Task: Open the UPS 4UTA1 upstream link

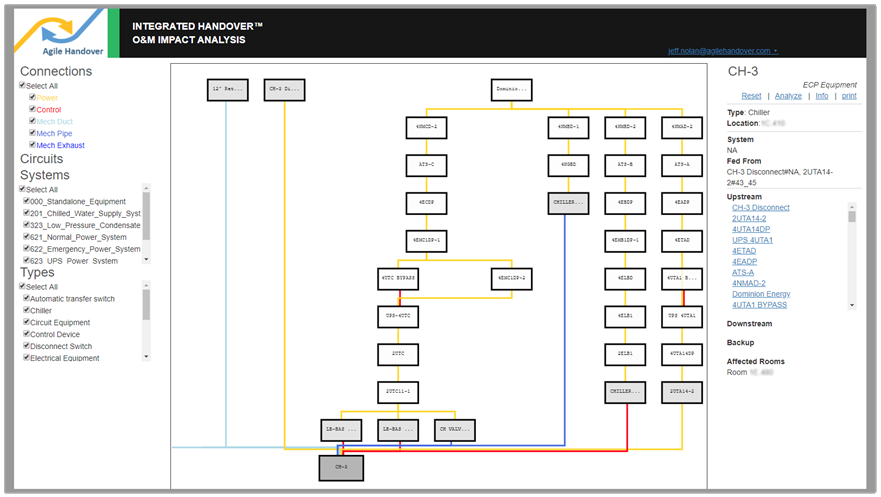Action: pos(752,240)
